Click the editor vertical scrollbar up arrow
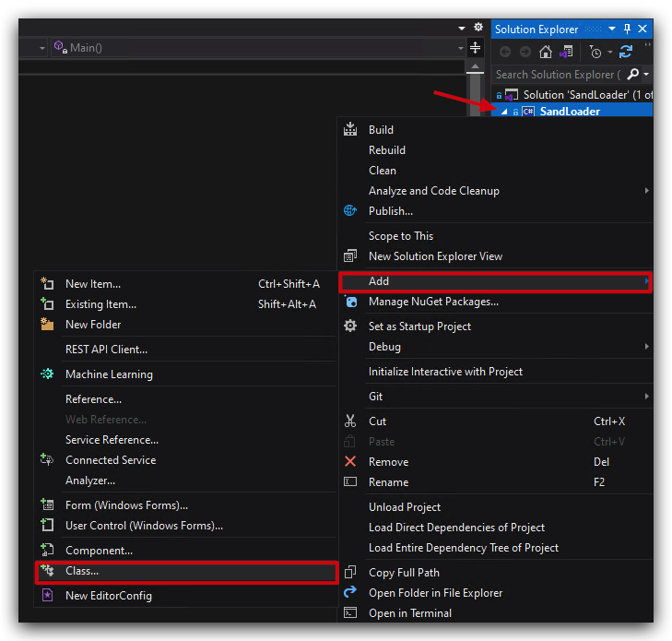 [475, 66]
